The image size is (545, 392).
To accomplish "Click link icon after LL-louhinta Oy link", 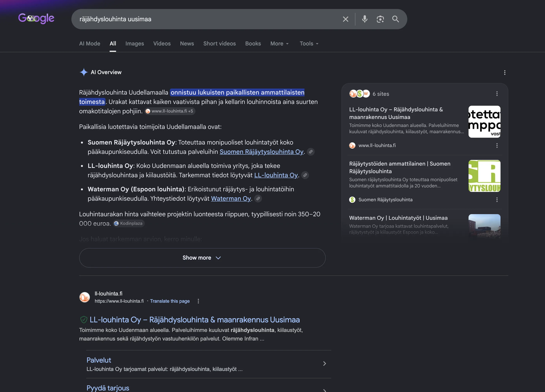I will [305, 175].
